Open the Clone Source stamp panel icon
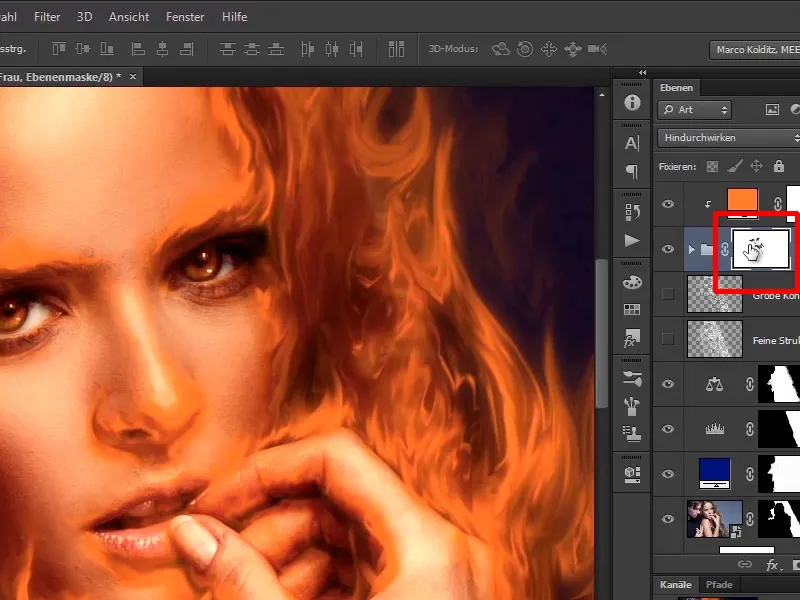The height and width of the screenshot is (600, 800). coord(632,434)
